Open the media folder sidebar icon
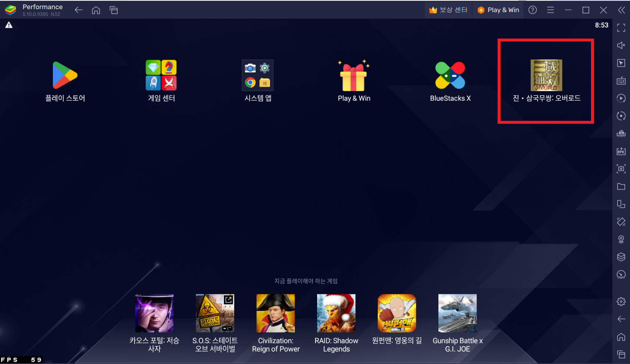Screen dimensions: 630x364 click(621, 186)
